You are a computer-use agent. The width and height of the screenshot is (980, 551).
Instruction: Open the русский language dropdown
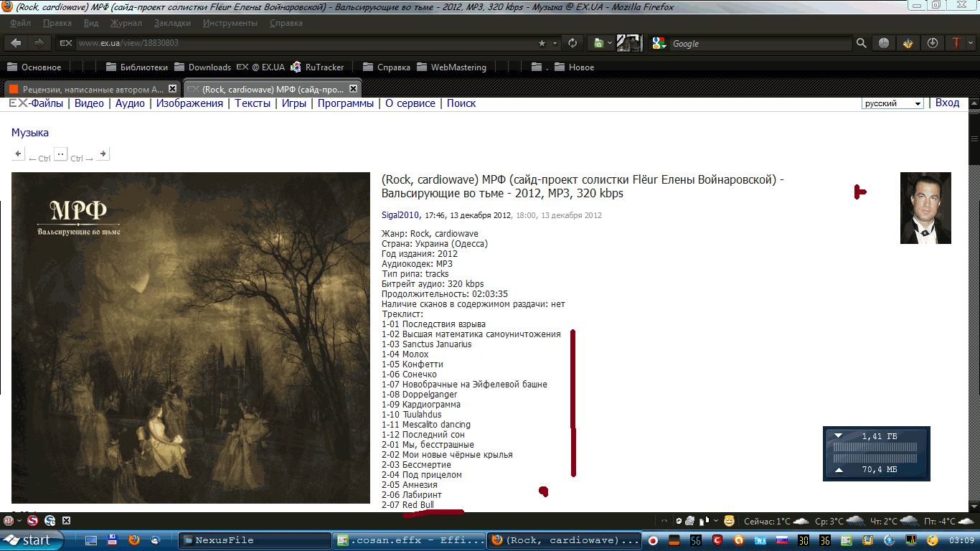(x=892, y=103)
